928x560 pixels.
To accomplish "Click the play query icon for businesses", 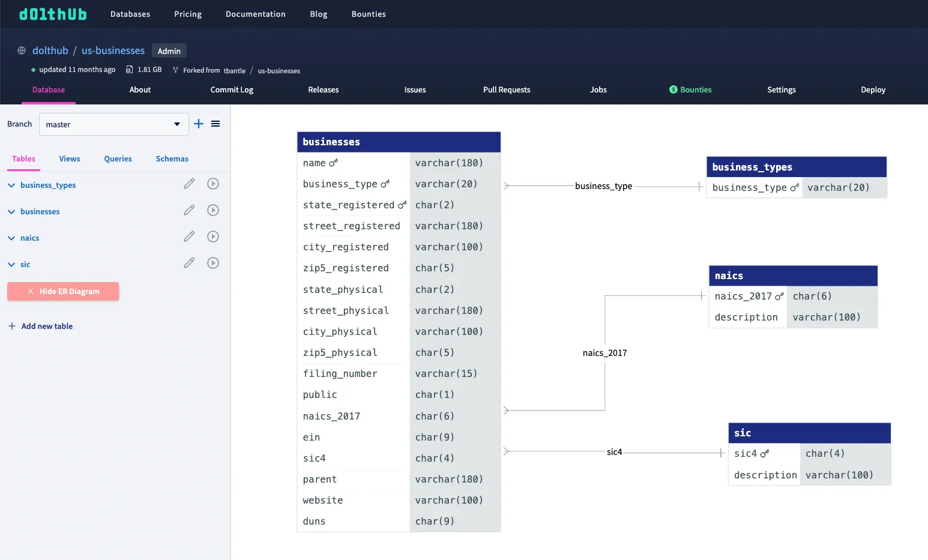I will pos(213,210).
